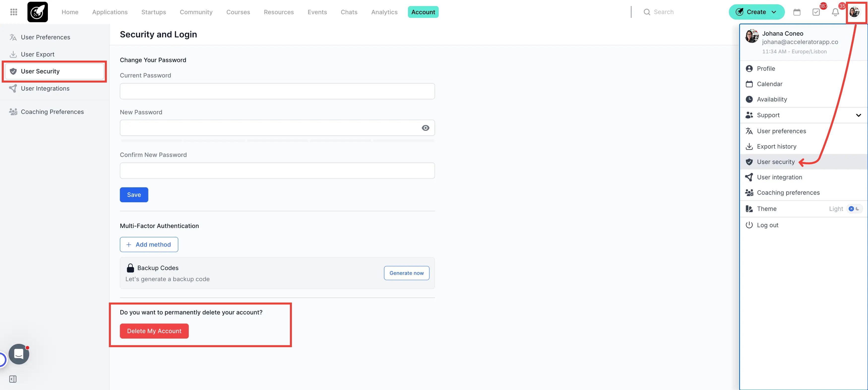Click the rocket logo icon
The width and height of the screenshot is (868, 390).
(x=37, y=12)
